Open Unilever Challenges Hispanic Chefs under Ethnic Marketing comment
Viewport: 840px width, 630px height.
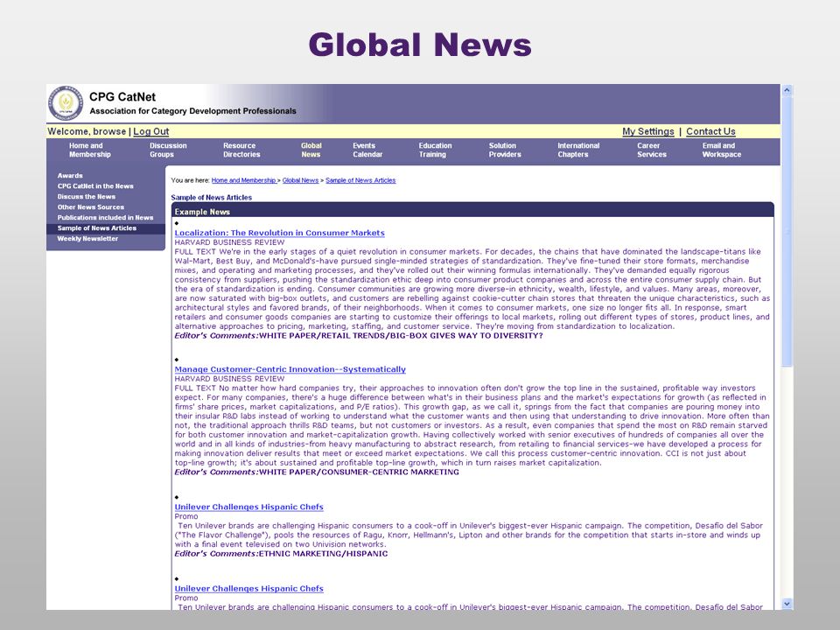249,507
